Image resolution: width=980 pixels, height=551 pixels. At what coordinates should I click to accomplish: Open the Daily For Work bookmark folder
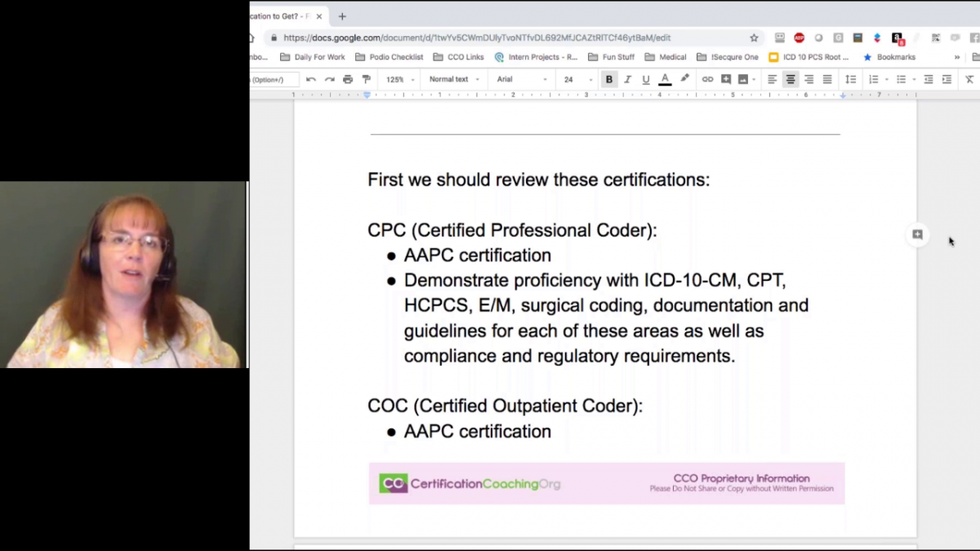click(x=318, y=56)
